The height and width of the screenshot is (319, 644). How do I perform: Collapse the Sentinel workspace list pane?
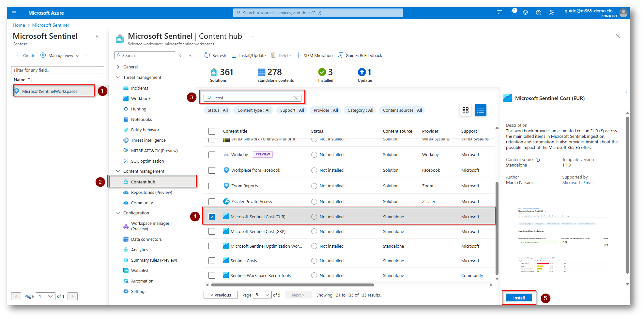click(97, 36)
